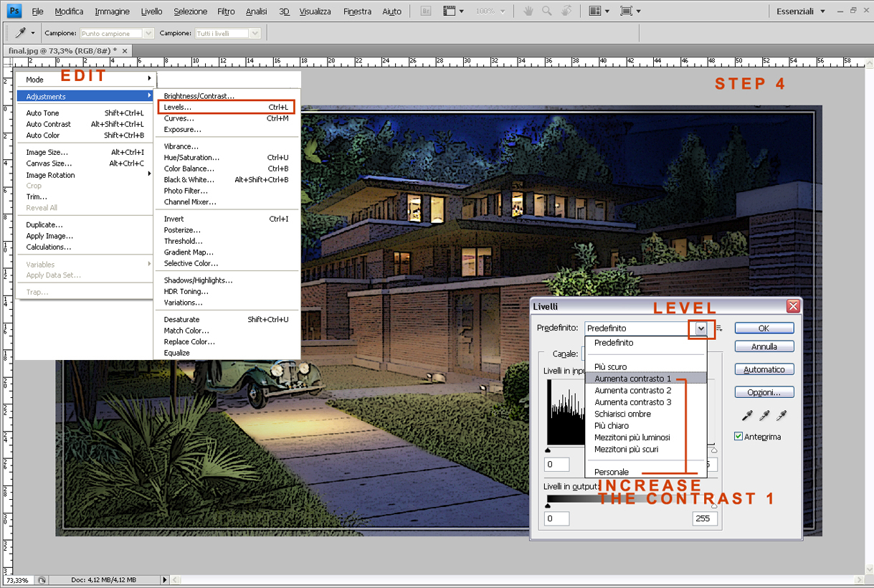Open the tool preset picker arrow

click(x=33, y=33)
